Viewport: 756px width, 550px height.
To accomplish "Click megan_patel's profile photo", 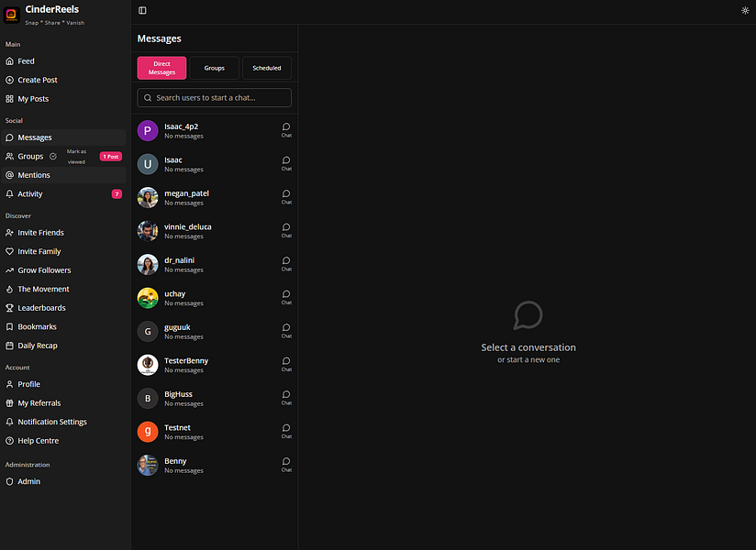I will tap(148, 197).
